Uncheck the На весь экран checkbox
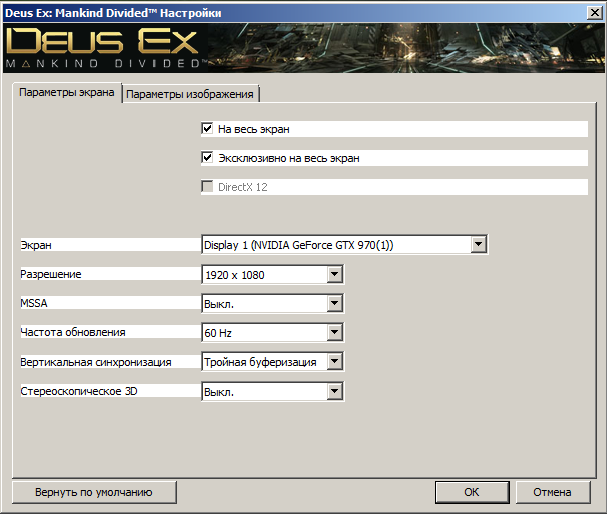The width and height of the screenshot is (607, 514). coord(207,128)
